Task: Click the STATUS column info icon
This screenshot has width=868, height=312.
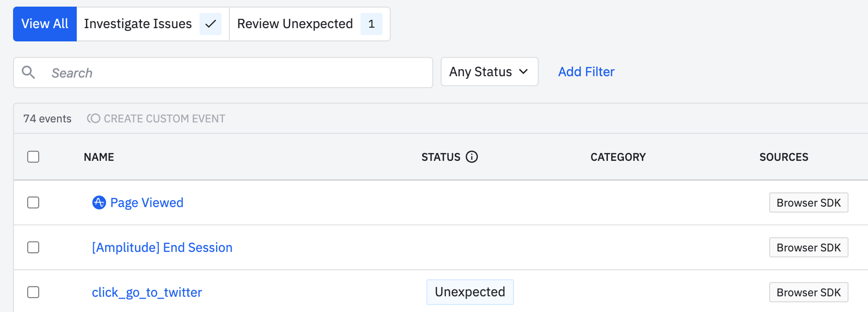Action: coord(472,157)
